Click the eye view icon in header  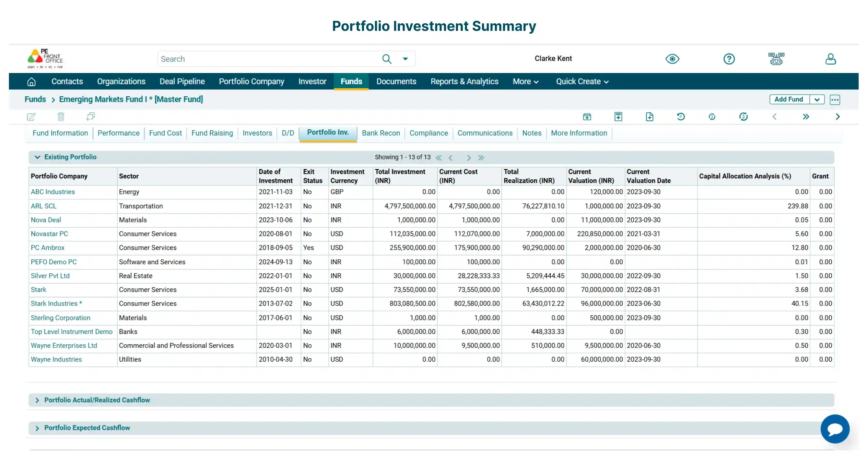point(672,59)
